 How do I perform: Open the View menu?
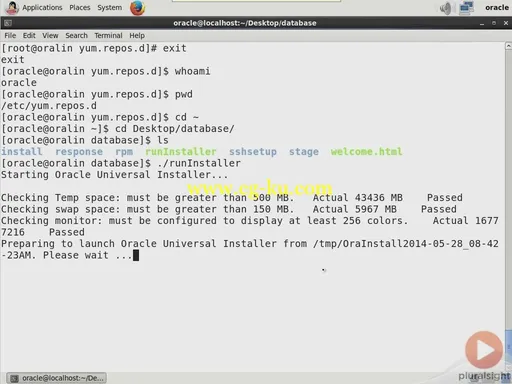50,35
